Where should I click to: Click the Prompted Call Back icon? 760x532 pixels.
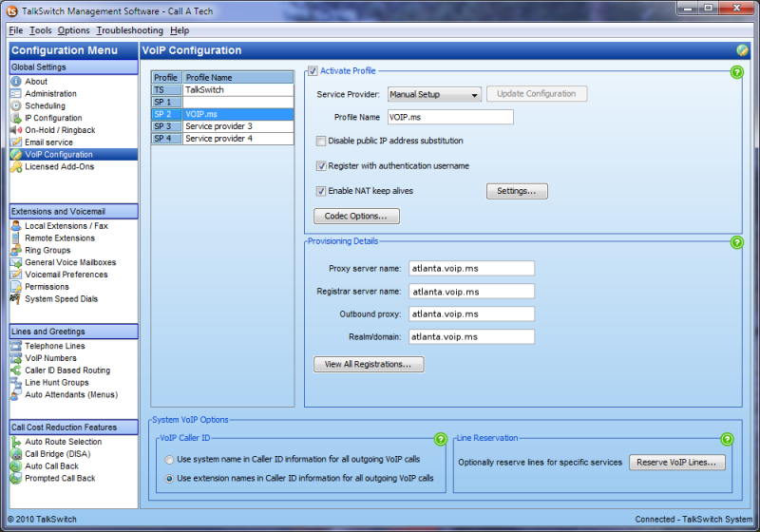coord(16,478)
